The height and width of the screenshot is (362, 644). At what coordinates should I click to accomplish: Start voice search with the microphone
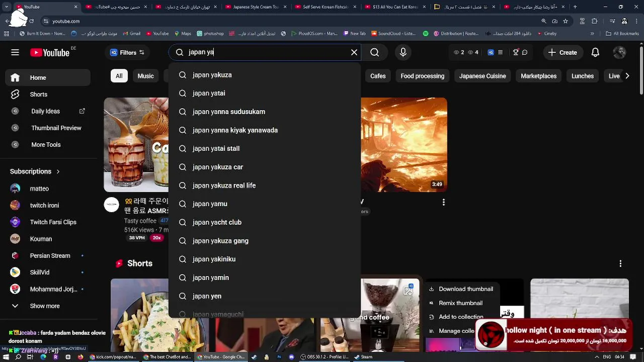pos(403,52)
